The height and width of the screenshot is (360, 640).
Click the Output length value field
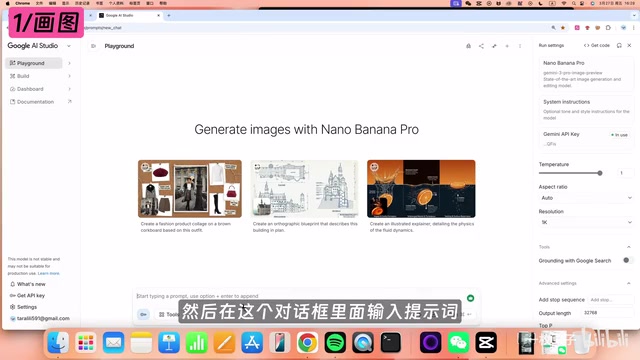(607, 313)
